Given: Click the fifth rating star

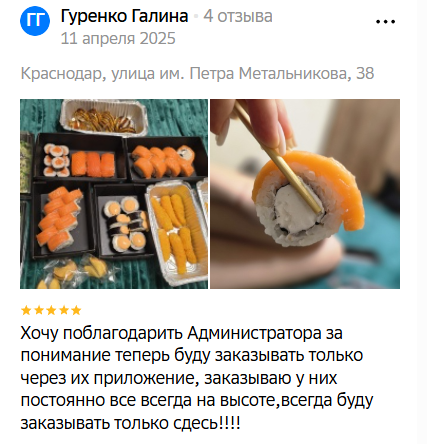Looking at the screenshot, I should 76,310.
